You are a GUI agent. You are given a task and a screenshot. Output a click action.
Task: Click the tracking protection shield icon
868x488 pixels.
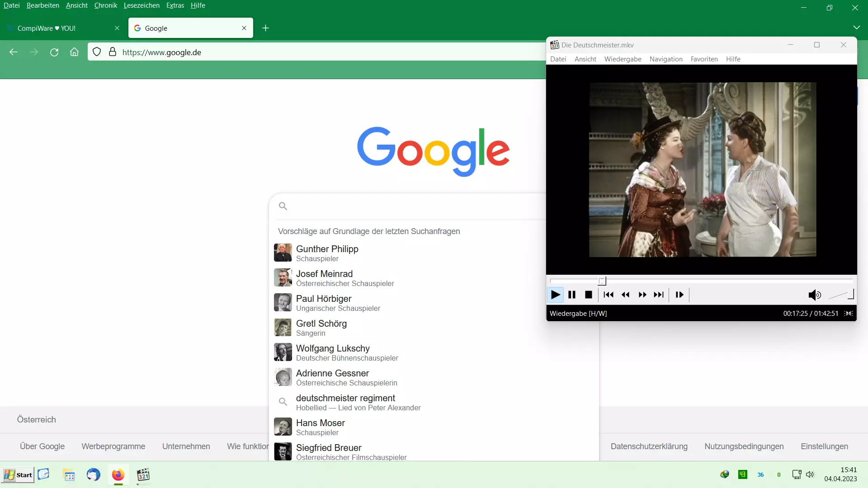tap(97, 52)
